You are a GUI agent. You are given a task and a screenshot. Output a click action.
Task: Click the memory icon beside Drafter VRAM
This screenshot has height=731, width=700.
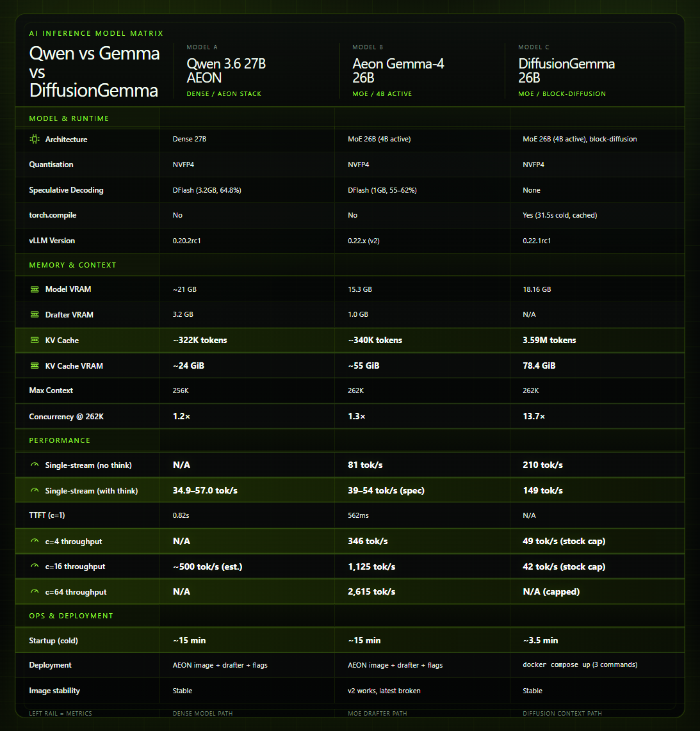(35, 315)
